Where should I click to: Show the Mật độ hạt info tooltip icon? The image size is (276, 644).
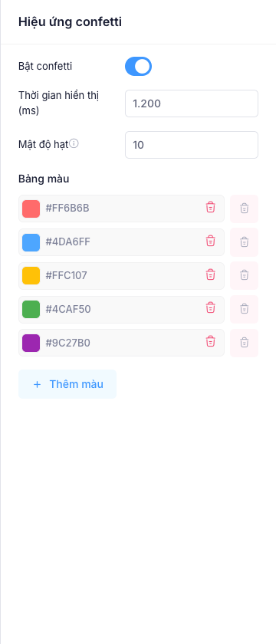click(x=74, y=143)
